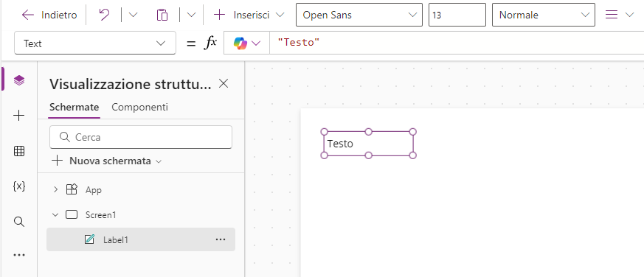Open the Data table icon in sidebar

pos(19,151)
